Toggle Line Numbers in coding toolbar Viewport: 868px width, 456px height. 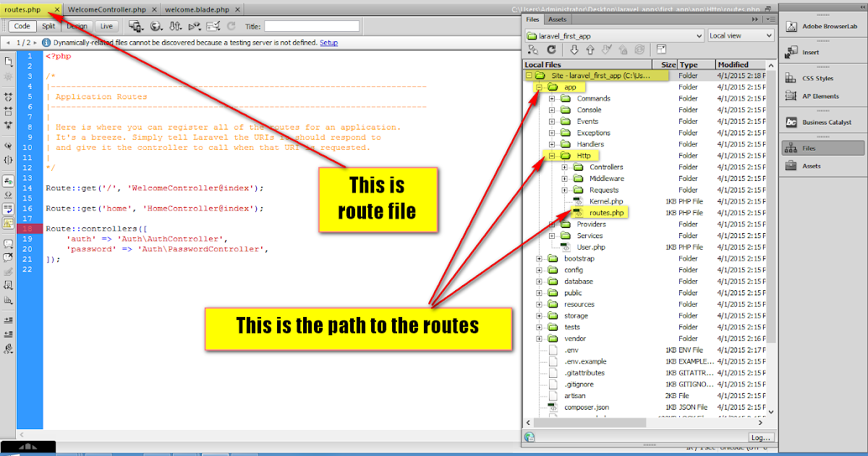(9, 180)
